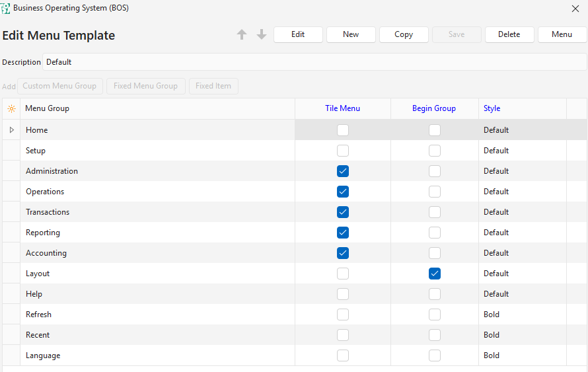Image resolution: width=588 pixels, height=372 pixels.
Task: Close the Business Operating System window
Action: [575, 9]
